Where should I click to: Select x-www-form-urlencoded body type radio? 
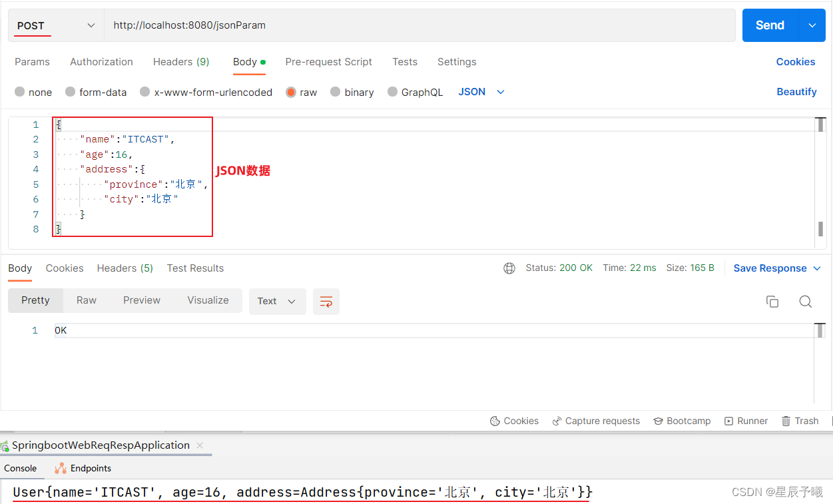145,92
